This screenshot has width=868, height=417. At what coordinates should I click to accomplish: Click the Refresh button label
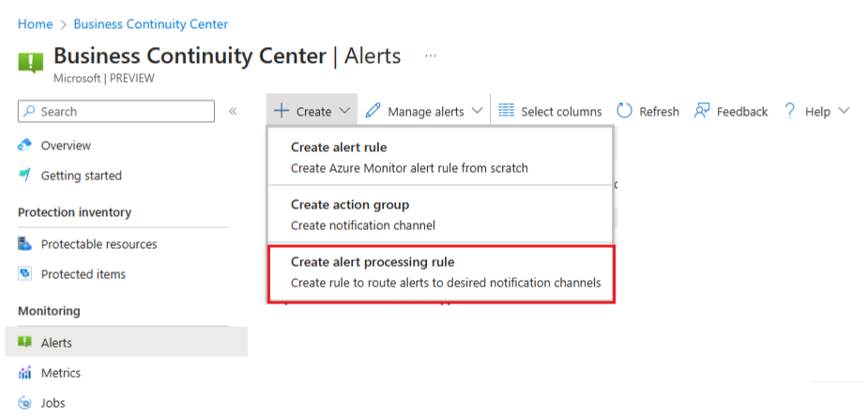click(x=659, y=112)
